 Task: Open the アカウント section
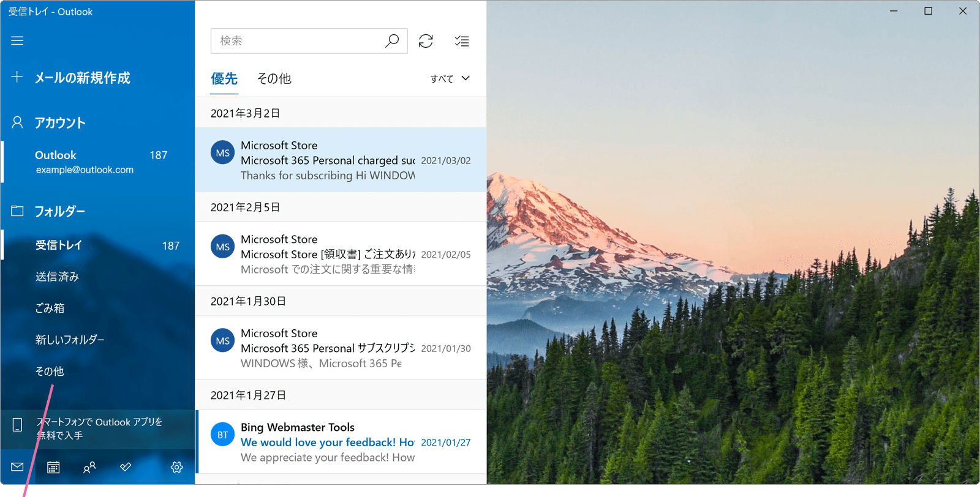(60, 122)
